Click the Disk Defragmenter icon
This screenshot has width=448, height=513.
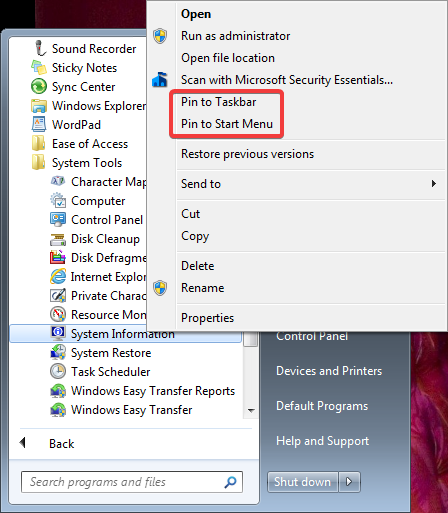pos(58,257)
